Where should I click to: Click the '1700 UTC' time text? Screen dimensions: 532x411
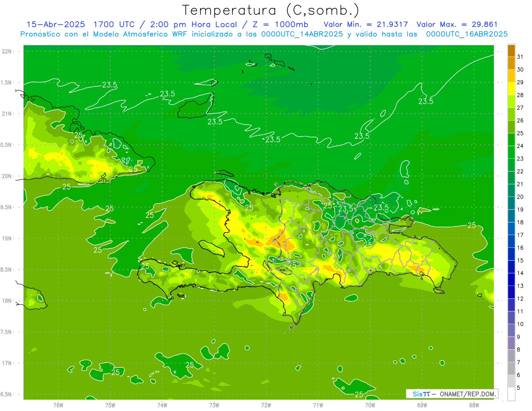pyautogui.click(x=114, y=25)
